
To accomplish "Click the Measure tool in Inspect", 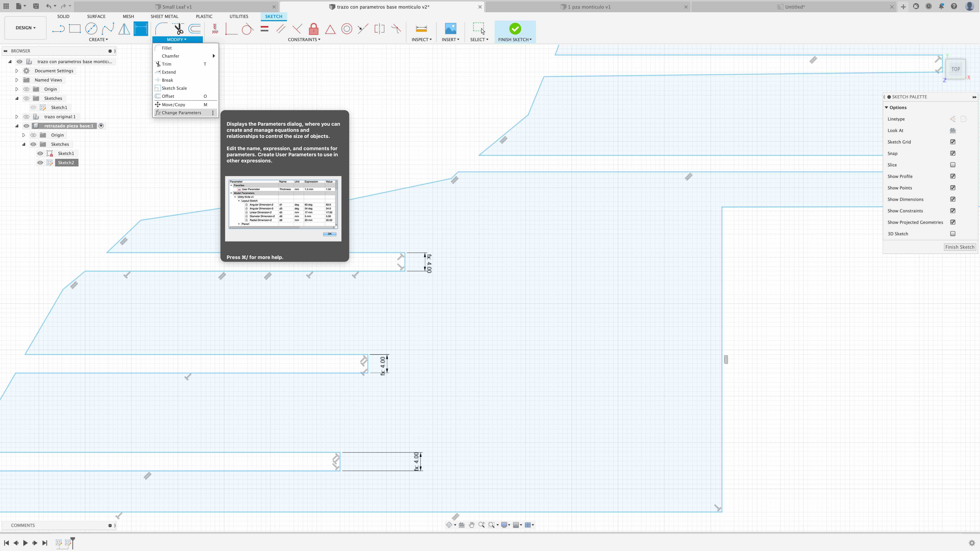I will tap(421, 29).
